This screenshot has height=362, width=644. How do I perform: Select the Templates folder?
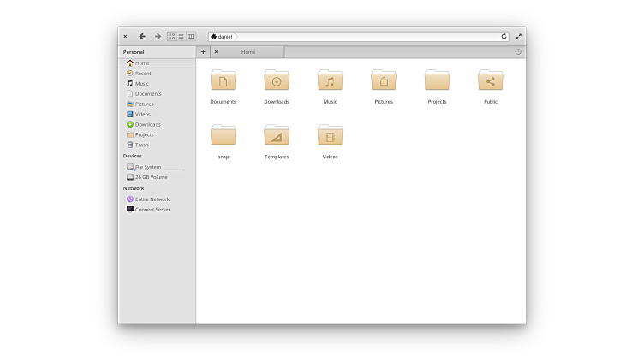pos(277,138)
